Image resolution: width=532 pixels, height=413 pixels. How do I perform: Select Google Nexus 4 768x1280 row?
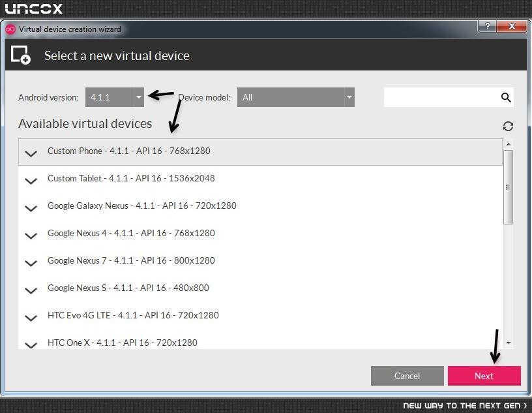260,234
